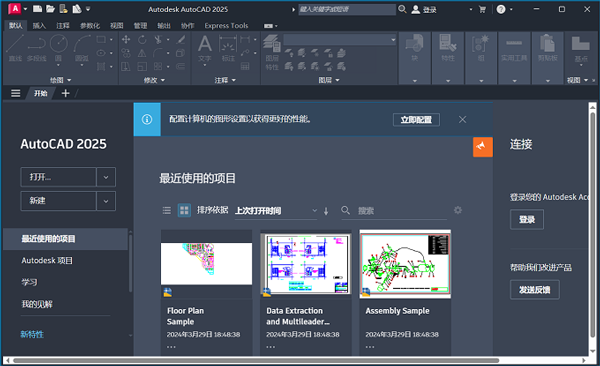600x366 pixels.
Task: Open the sort-by last opened time dropdown
Action: [276, 211]
